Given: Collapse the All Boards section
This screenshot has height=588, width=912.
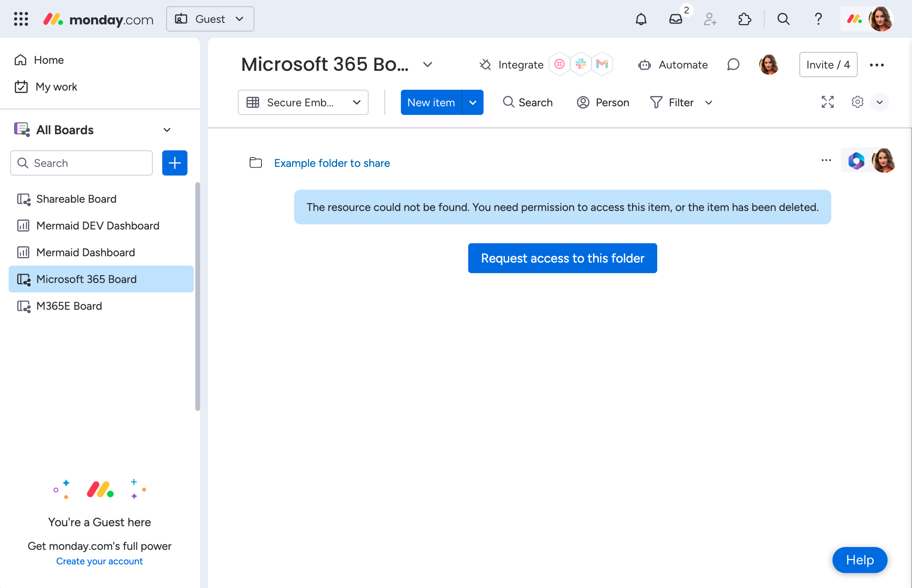Looking at the screenshot, I should [167, 130].
